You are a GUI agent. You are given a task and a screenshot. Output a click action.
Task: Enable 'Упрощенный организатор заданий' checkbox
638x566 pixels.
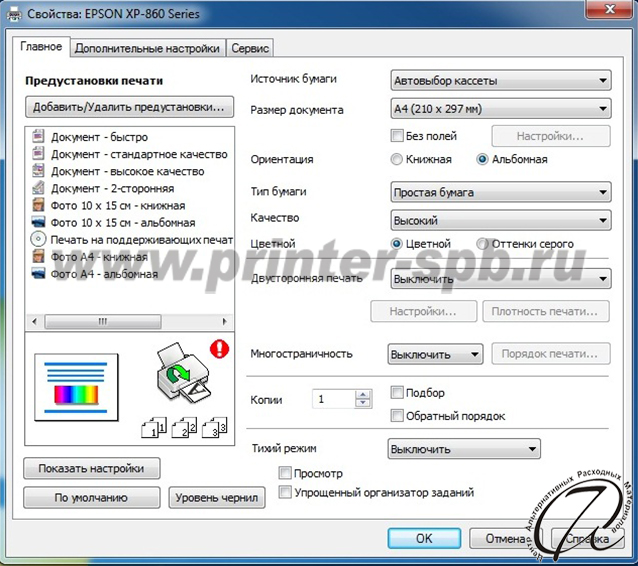click(285, 492)
